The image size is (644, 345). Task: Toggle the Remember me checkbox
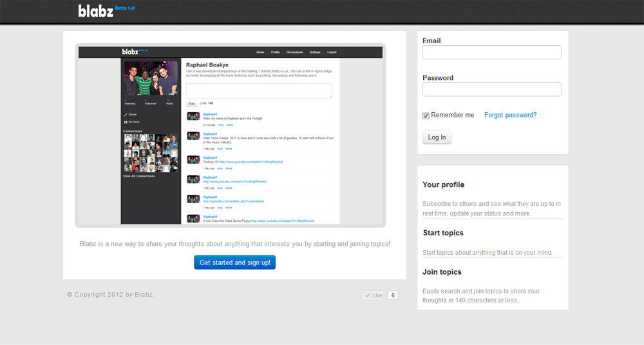click(426, 115)
